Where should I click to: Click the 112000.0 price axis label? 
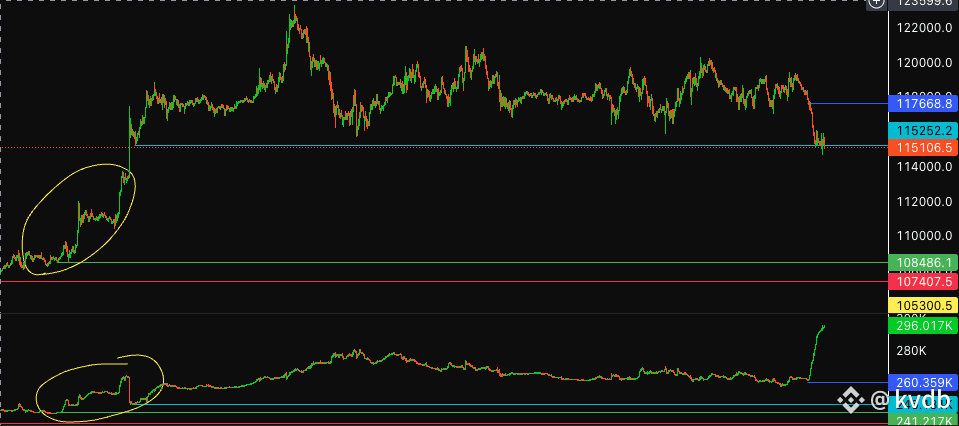coord(924,201)
